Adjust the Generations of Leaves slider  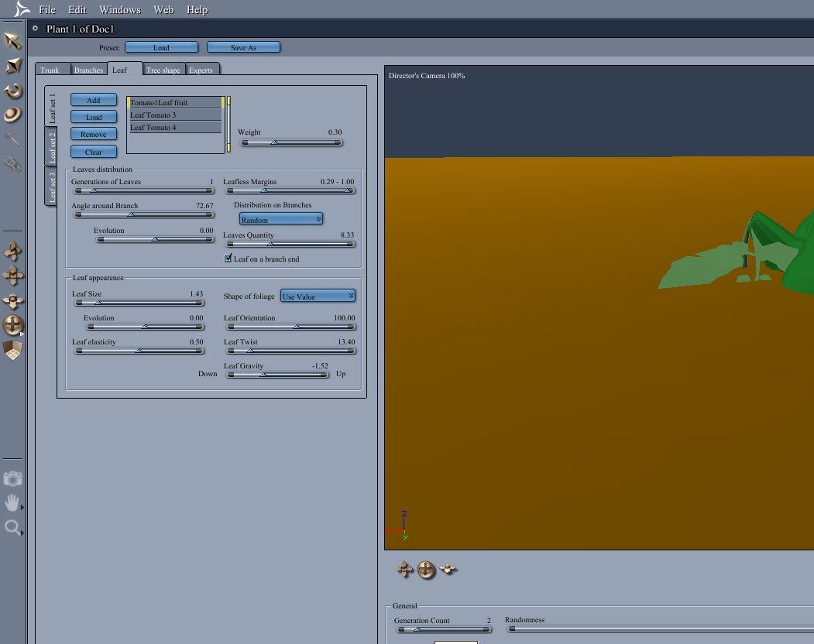point(144,190)
